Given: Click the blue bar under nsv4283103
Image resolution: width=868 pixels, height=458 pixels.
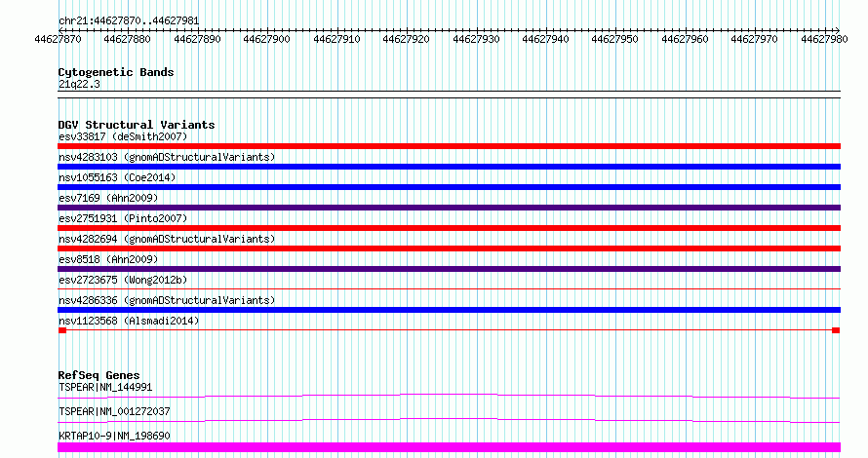Looking at the screenshot, I should pyautogui.click(x=449, y=167).
